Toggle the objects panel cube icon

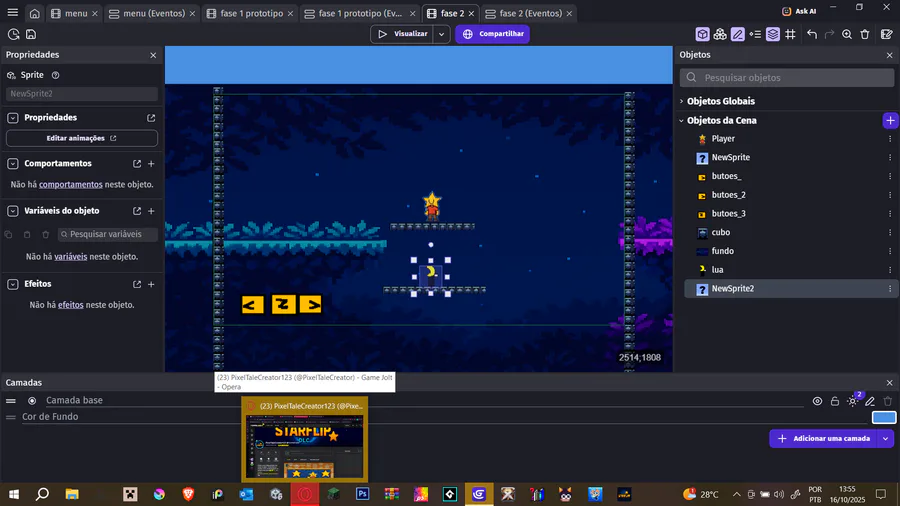click(x=703, y=34)
